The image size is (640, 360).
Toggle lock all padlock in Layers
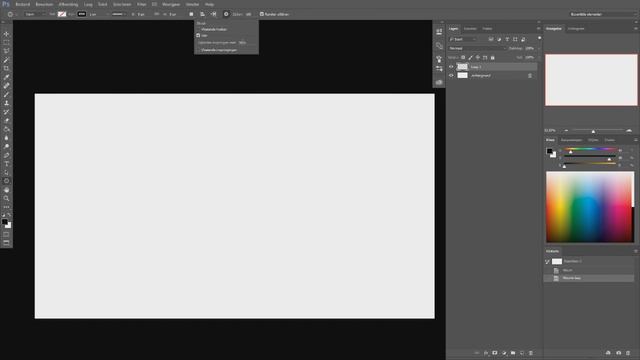pos(493,58)
